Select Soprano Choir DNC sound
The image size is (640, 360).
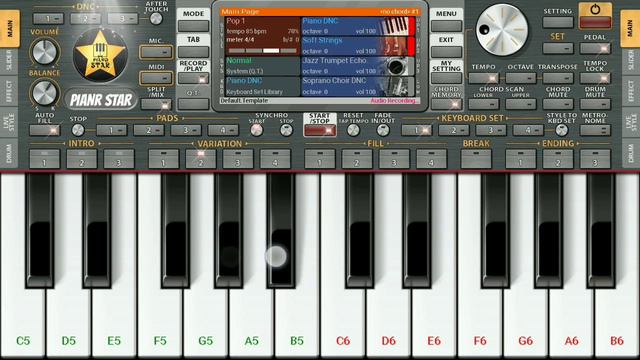tap(358, 86)
